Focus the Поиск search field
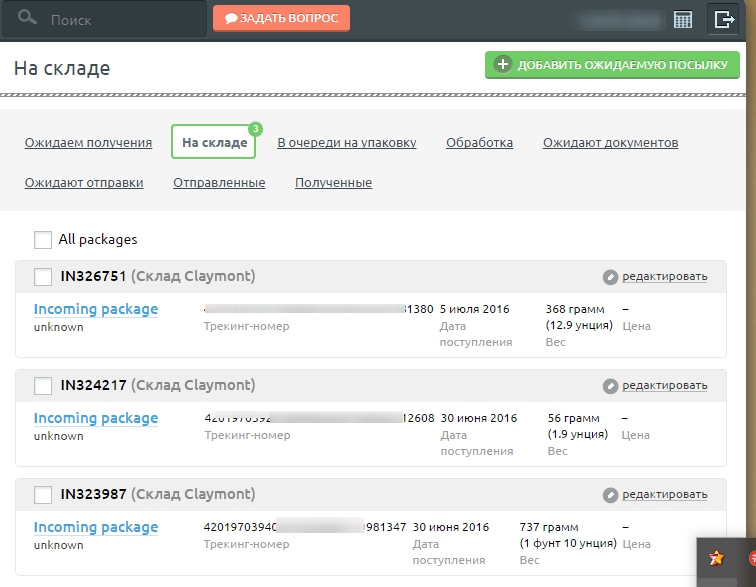756x587 pixels. coord(105,19)
